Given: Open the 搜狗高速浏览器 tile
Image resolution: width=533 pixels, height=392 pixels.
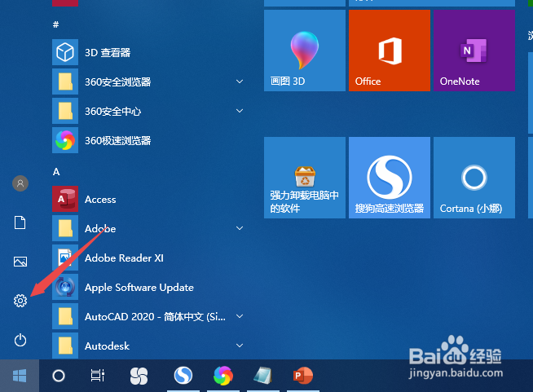Looking at the screenshot, I should (x=390, y=178).
